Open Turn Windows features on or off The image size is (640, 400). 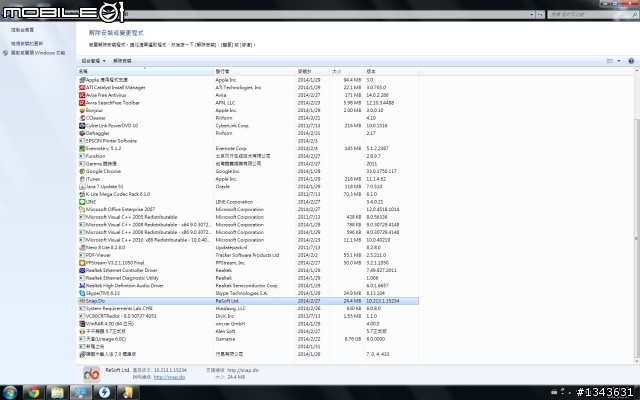pyautogui.click(x=38, y=53)
